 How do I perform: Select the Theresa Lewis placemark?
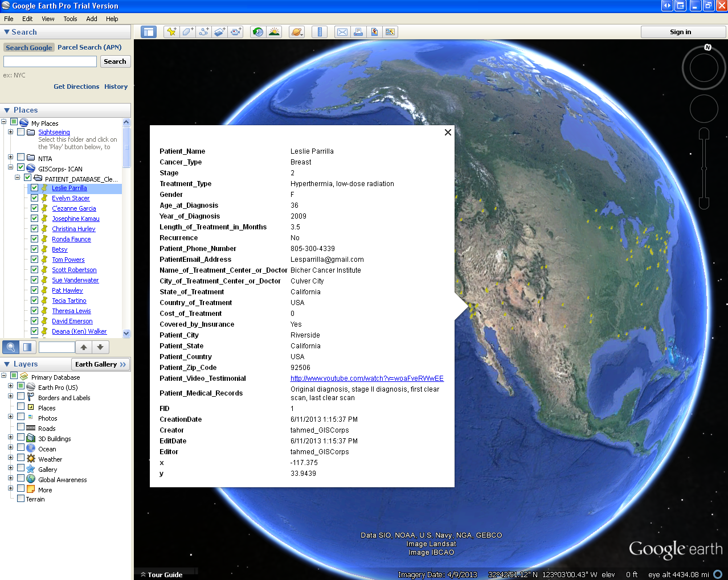(71, 311)
